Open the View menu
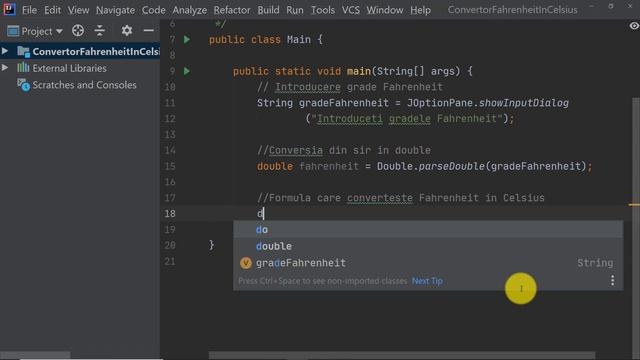The image size is (640, 360). point(78,10)
